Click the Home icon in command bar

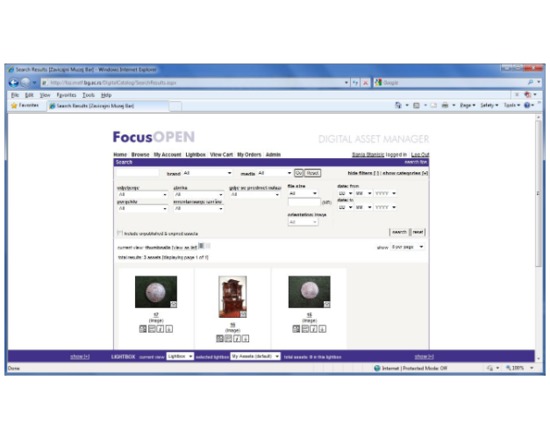tap(398, 105)
